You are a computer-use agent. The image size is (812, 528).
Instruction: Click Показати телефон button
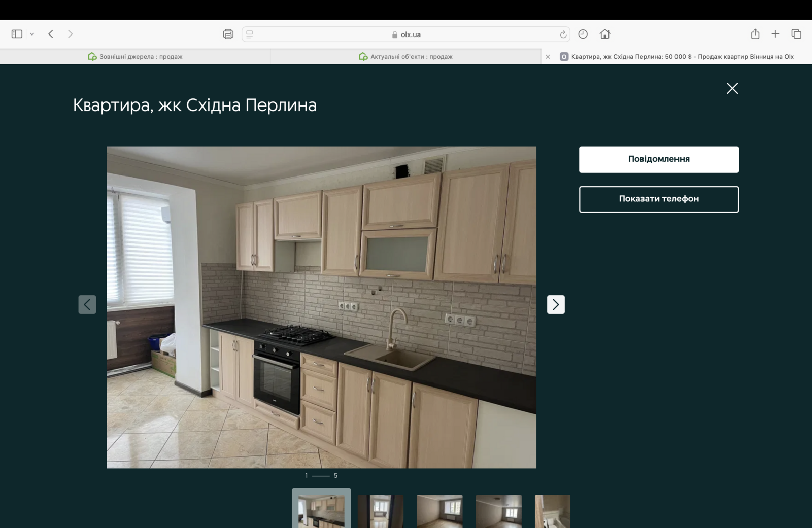pyautogui.click(x=659, y=199)
